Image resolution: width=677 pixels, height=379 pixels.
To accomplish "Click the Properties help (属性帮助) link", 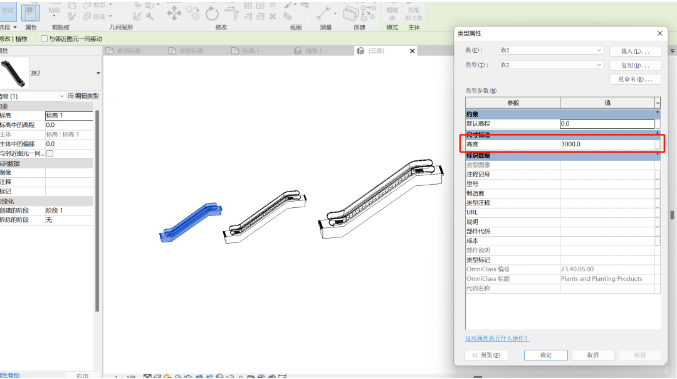I will tap(9, 375).
